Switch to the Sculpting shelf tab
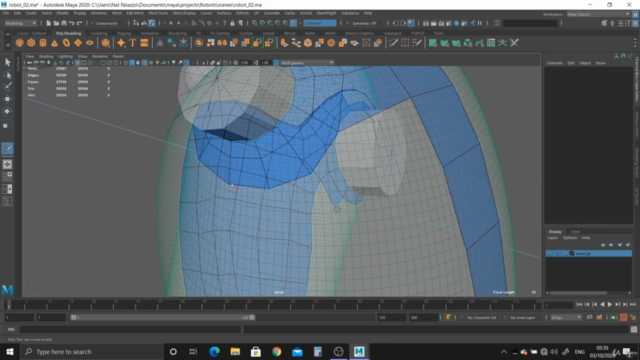 click(x=99, y=33)
